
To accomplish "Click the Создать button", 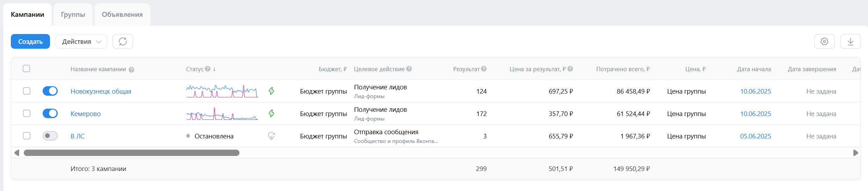I will pos(30,41).
